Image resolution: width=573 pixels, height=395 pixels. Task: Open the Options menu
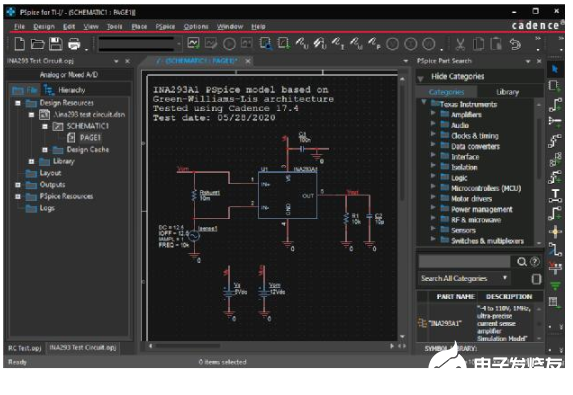point(196,27)
